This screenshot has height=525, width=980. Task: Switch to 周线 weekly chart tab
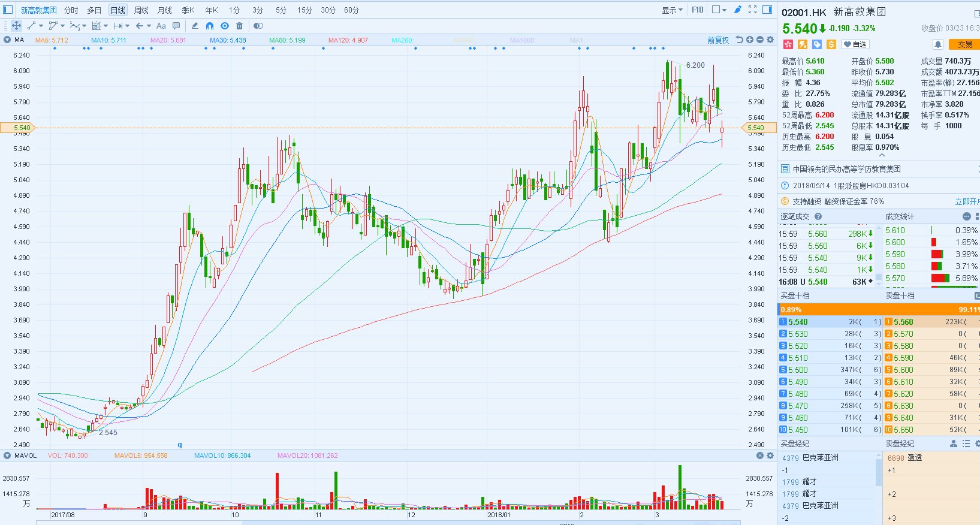tap(141, 10)
